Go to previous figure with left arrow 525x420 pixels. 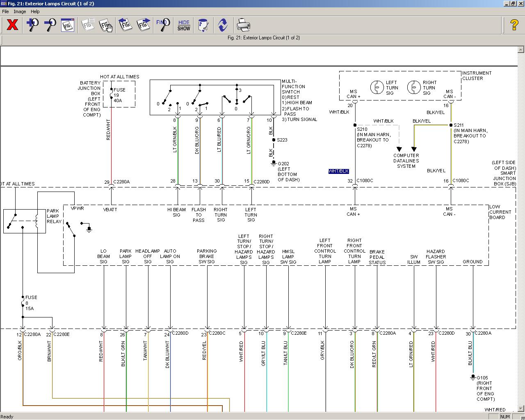(125, 25)
